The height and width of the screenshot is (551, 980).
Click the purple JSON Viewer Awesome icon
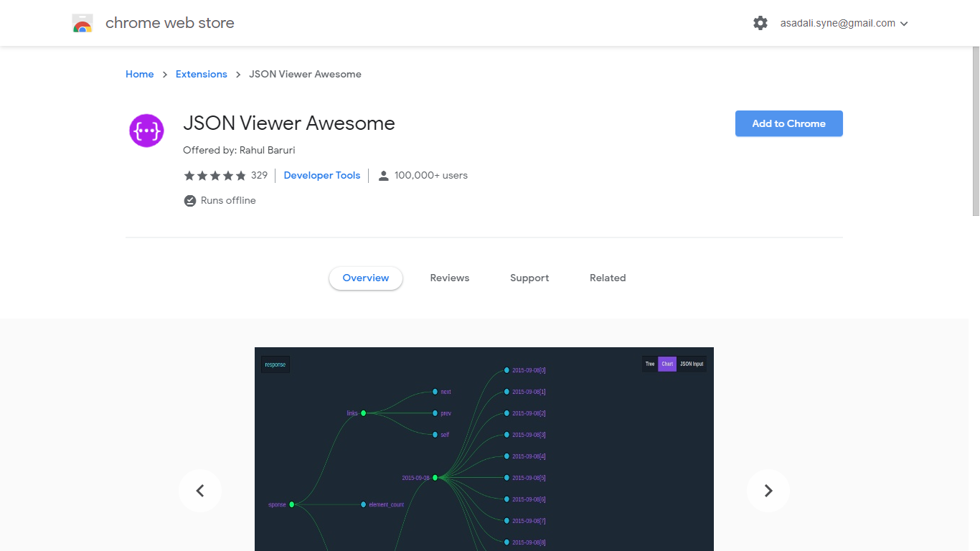pyautogui.click(x=146, y=131)
